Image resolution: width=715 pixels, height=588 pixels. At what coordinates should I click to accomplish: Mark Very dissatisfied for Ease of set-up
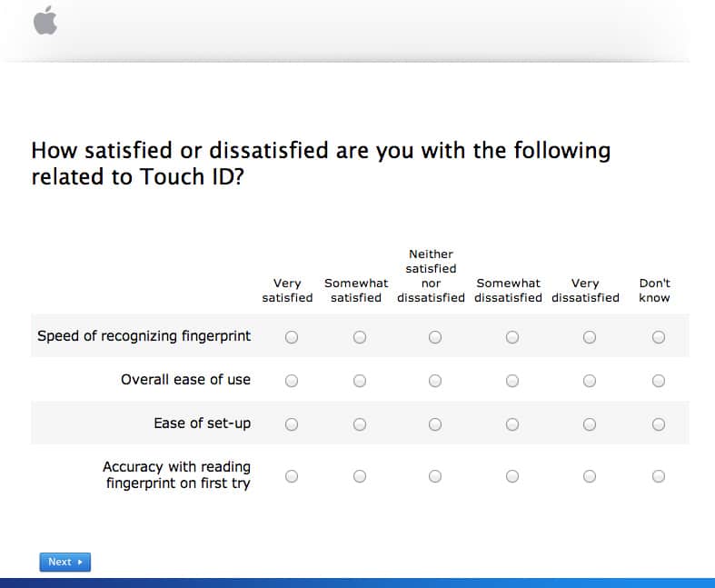(x=590, y=424)
